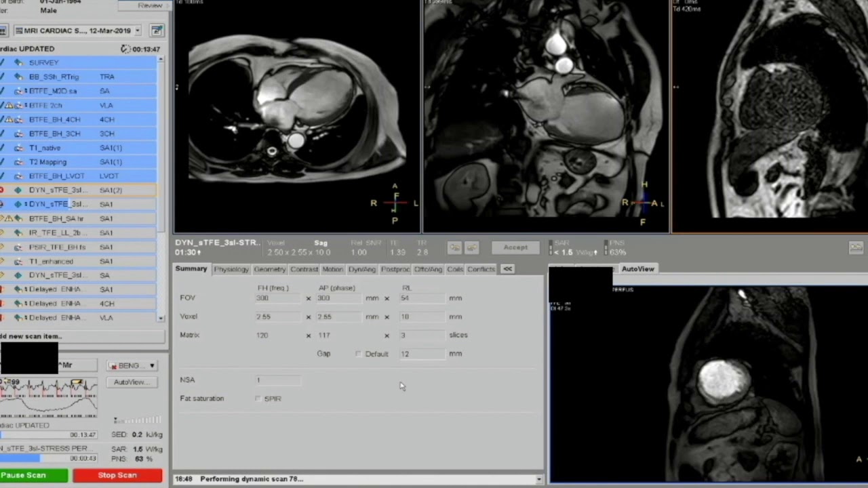Click the cardiac exam progress bar 00:13:47
The image size is (868, 488).
[49, 434]
